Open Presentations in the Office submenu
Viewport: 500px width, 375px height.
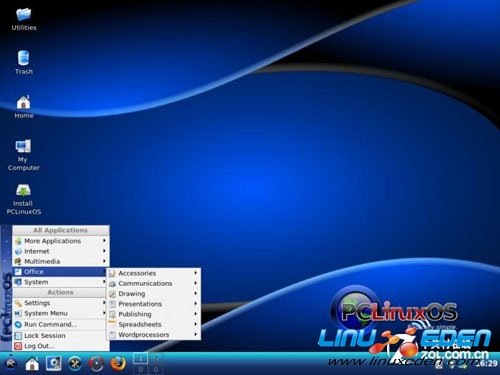154,304
